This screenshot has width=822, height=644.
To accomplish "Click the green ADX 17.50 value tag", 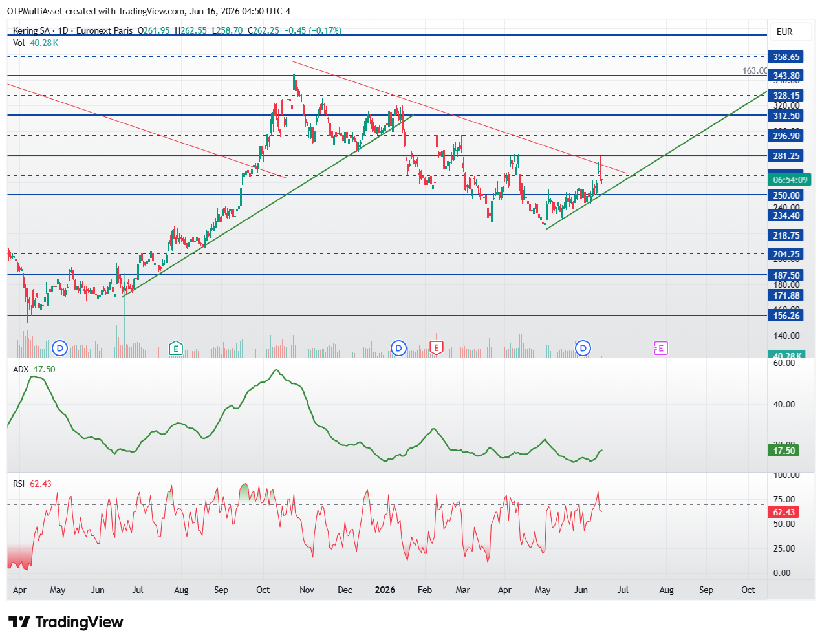I will coord(784,451).
